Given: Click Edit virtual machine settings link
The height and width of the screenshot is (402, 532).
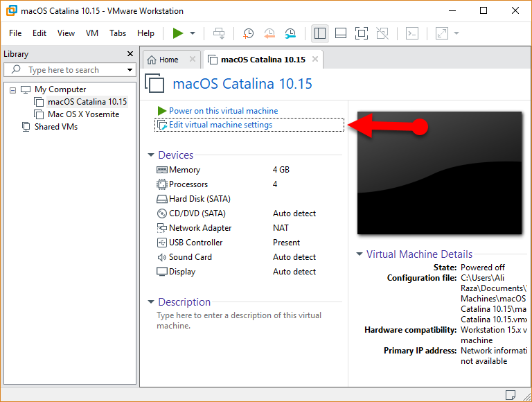Looking at the screenshot, I should (220, 125).
